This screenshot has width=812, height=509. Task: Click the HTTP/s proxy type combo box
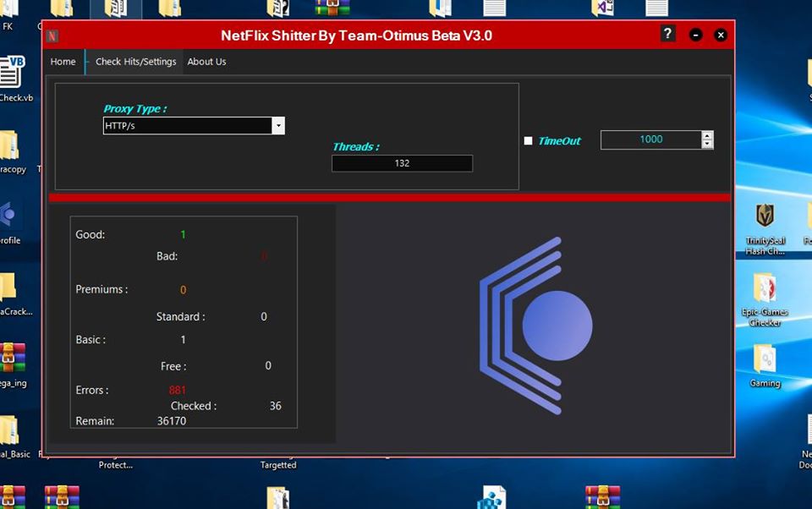tap(194, 125)
